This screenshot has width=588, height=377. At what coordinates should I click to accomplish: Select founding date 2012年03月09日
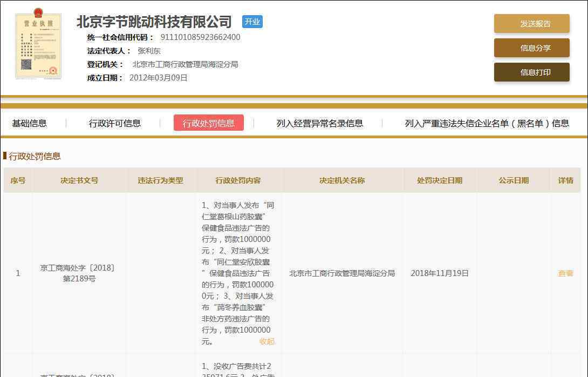click(158, 78)
